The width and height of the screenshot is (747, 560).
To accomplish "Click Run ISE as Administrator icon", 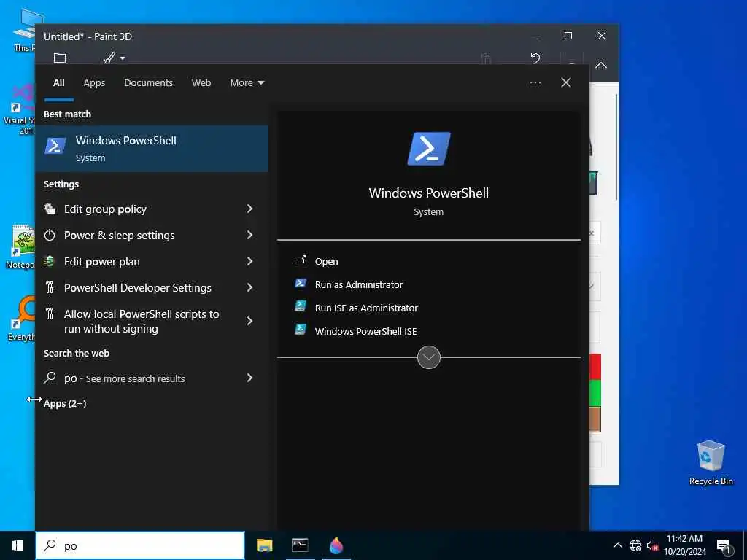I will tap(300, 307).
